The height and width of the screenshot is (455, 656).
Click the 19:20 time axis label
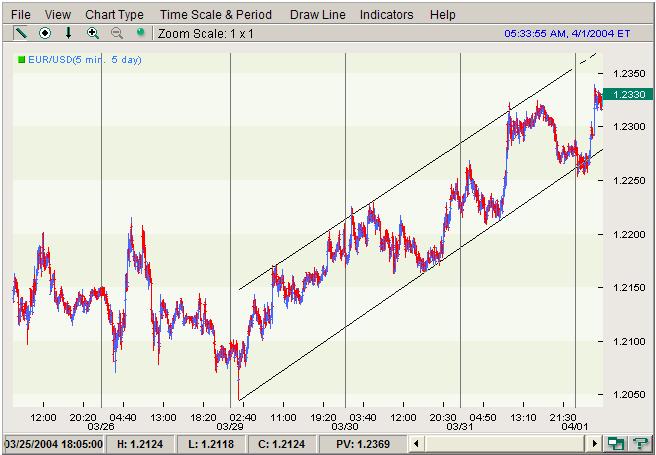323,417
